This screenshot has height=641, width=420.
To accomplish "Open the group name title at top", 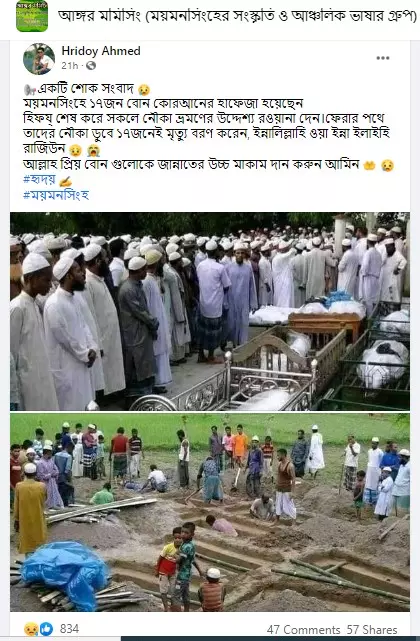I will [237, 16].
